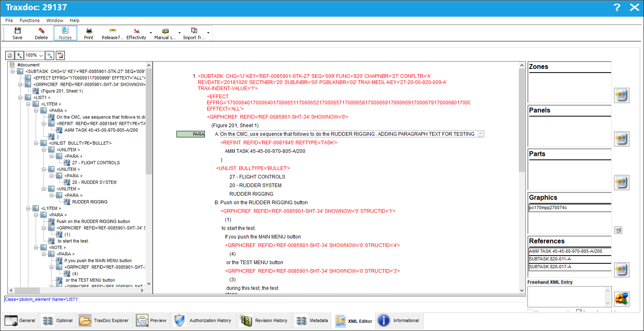Click the Import fr... toolbar icon
This screenshot has width=644, height=331.
coord(194,33)
